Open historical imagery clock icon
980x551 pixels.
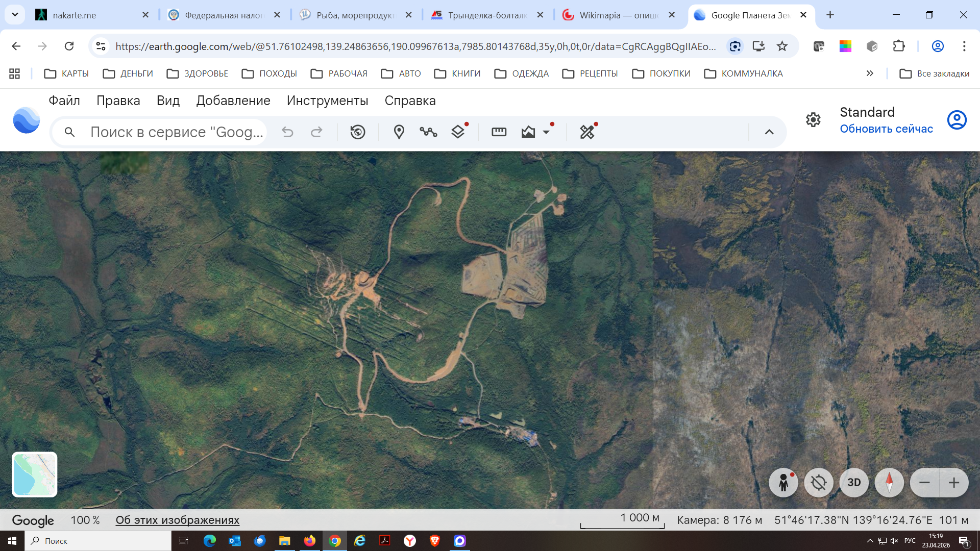click(x=358, y=132)
